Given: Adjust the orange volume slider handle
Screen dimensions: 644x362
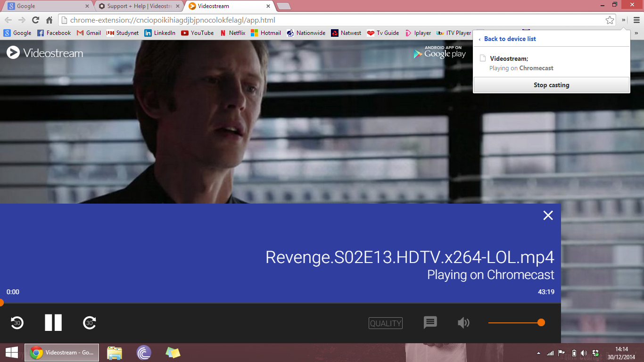Looking at the screenshot, I should (x=541, y=322).
